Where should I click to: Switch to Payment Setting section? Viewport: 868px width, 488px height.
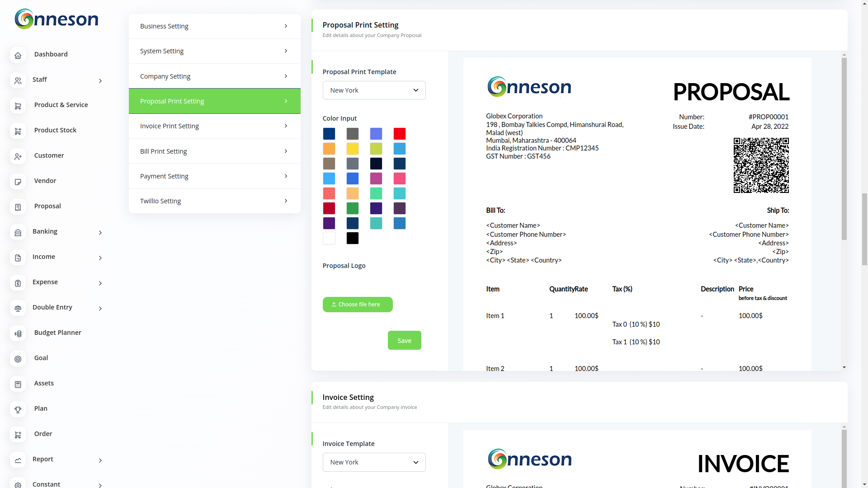pyautogui.click(x=214, y=176)
